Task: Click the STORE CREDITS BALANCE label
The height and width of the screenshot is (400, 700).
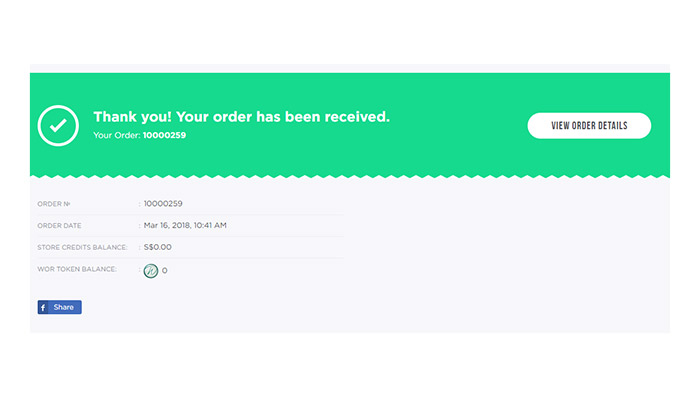Action: point(82,247)
